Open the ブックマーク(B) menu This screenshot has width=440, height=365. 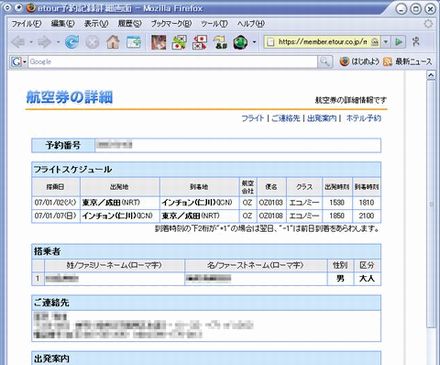pyautogui.click(x=171, y=24)
